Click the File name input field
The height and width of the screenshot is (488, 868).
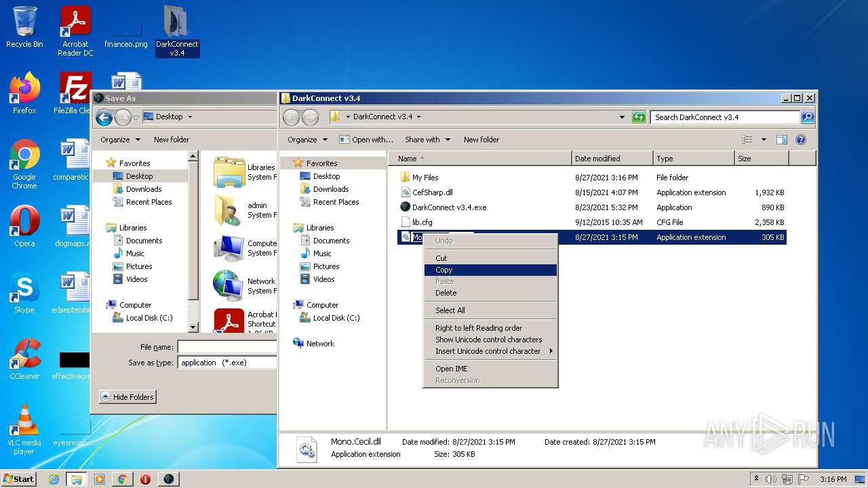(x=227, y=347)
